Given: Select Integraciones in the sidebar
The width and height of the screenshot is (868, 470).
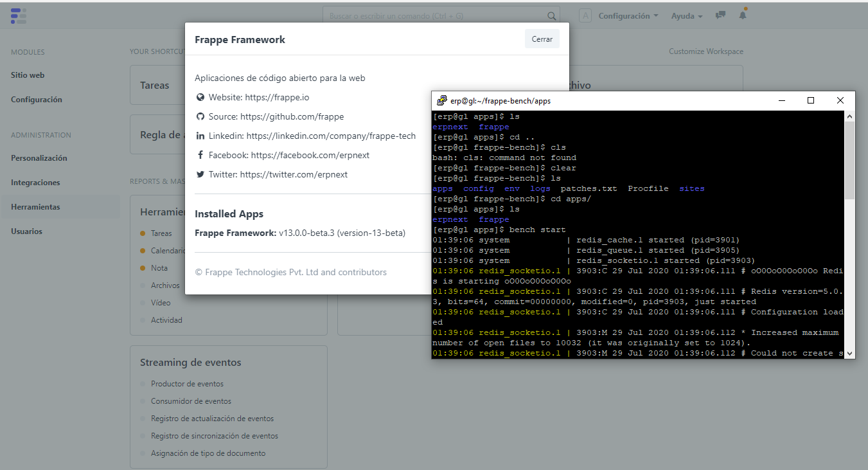Looking at the screenshot, I should tap(35, 183).
